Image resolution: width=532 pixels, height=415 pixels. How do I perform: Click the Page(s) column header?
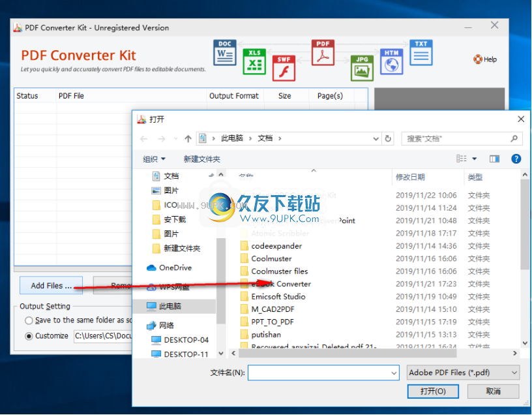(330, 96)
